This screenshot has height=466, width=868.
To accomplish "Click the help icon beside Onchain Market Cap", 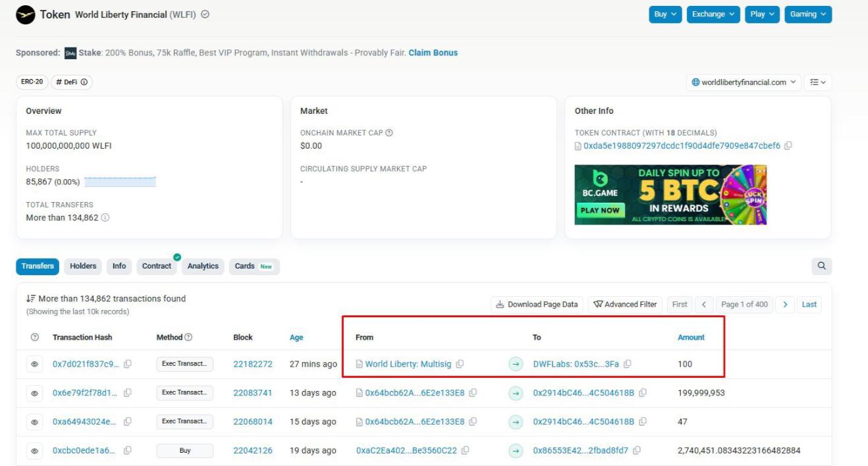I will [389, 133].
